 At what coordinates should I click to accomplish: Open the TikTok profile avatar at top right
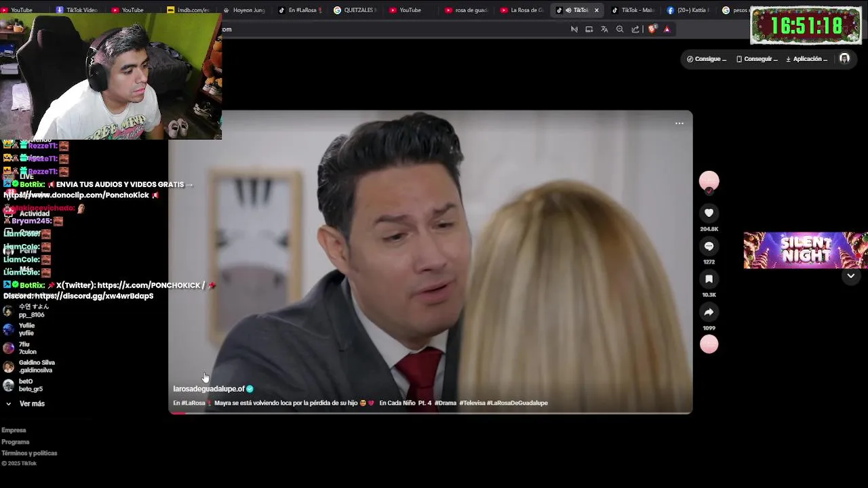[x=844, y=59]
